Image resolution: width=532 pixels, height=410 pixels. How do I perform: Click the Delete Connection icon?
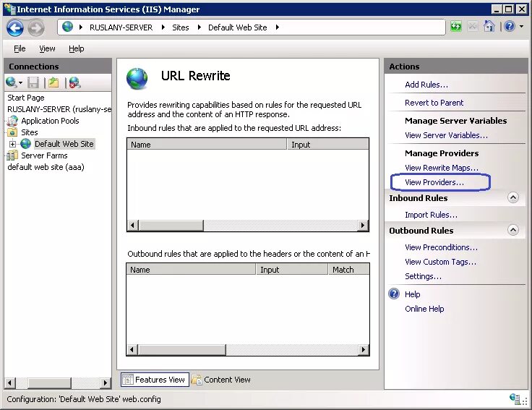tap(74, 82)
